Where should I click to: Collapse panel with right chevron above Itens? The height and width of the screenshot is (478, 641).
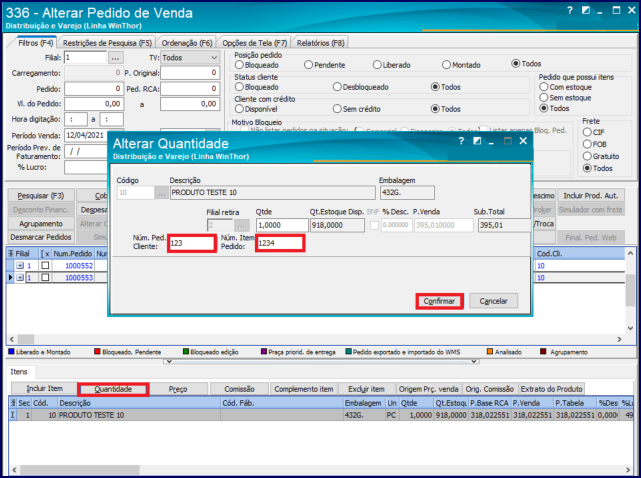(474, 361)
